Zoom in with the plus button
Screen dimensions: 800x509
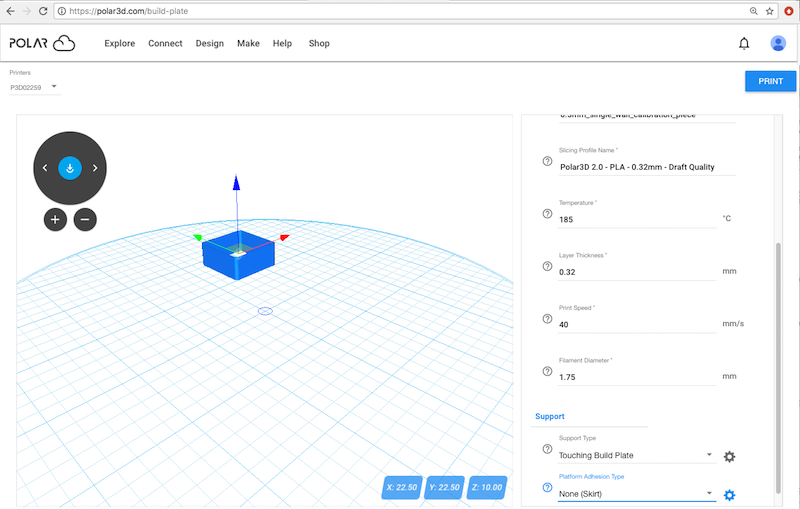click(55, 219)
